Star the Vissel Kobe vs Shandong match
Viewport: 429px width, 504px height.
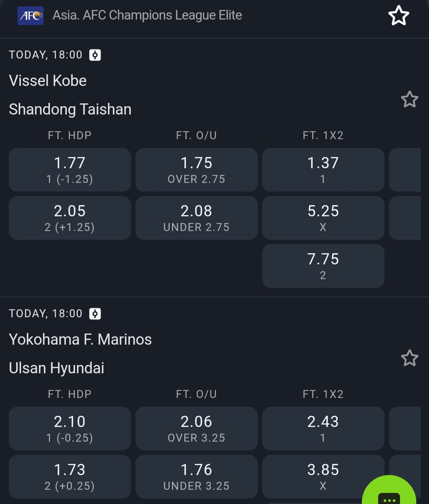(x=410, y=99)
